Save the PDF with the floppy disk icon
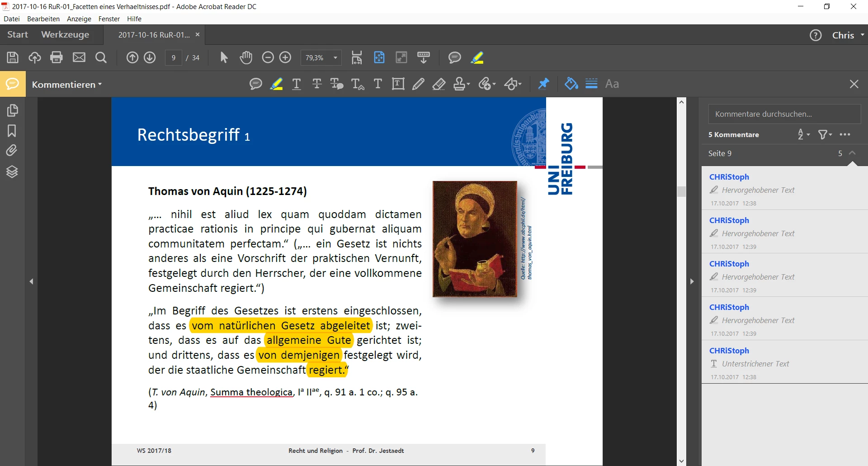Viewport: 868px width, 466px height. (x=13, y=57)
